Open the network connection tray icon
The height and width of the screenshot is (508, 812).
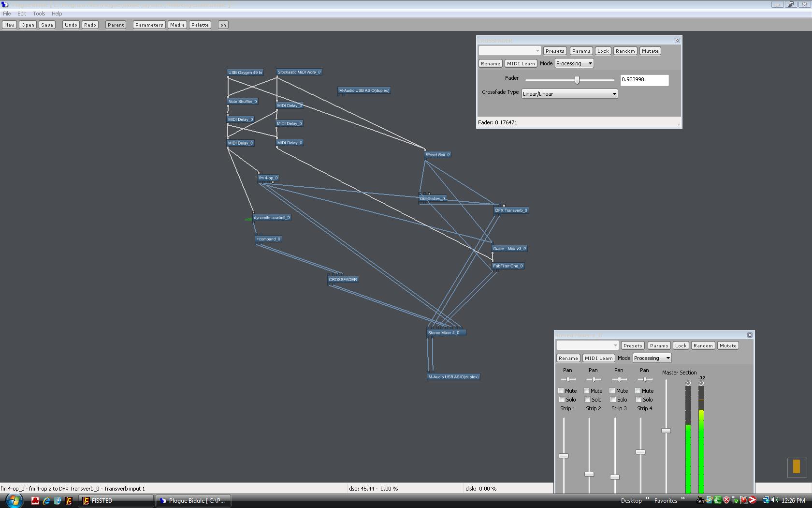click(766, 500)
